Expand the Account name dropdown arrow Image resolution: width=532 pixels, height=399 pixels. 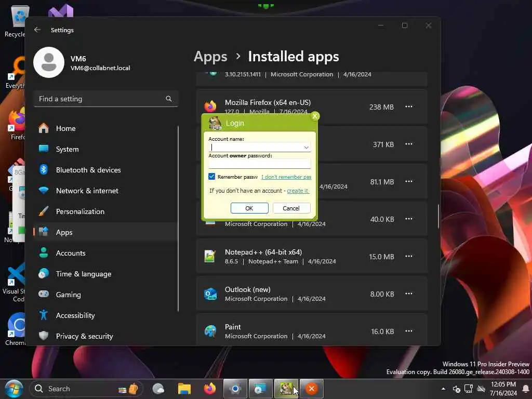tap(307, 147)
